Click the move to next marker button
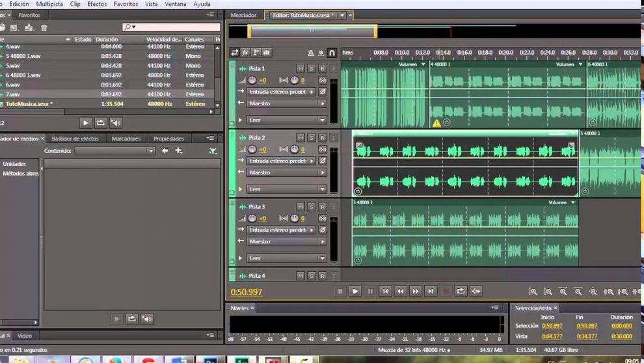This screenshot has height=363, width=644. tap(431, 291)
